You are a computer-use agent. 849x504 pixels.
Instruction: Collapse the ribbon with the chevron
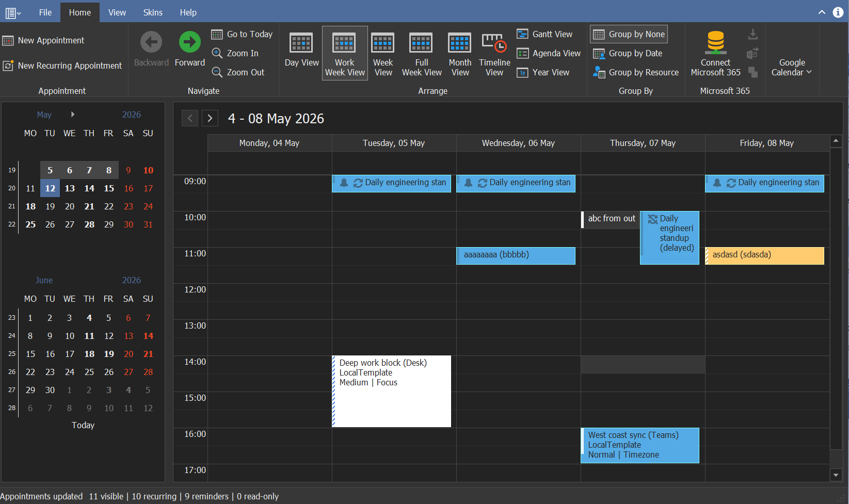[822, 12]
